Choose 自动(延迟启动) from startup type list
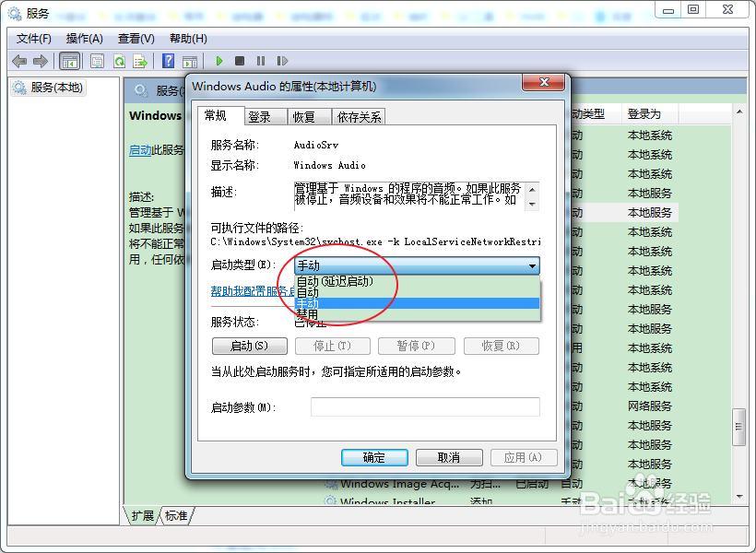This screenshot has width=756, height=553. 417,281
